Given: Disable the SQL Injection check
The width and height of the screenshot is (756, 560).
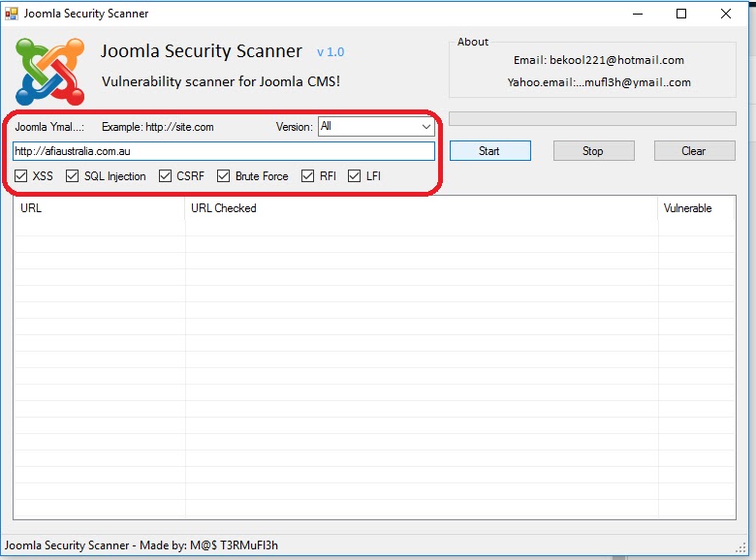Looking at the screenshot, I should [73, 176].
